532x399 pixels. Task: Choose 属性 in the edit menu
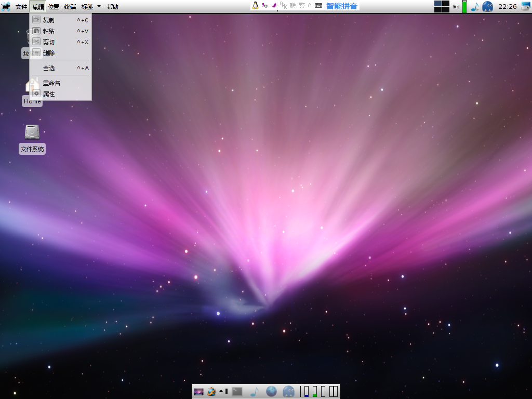[x=60, y=94]
